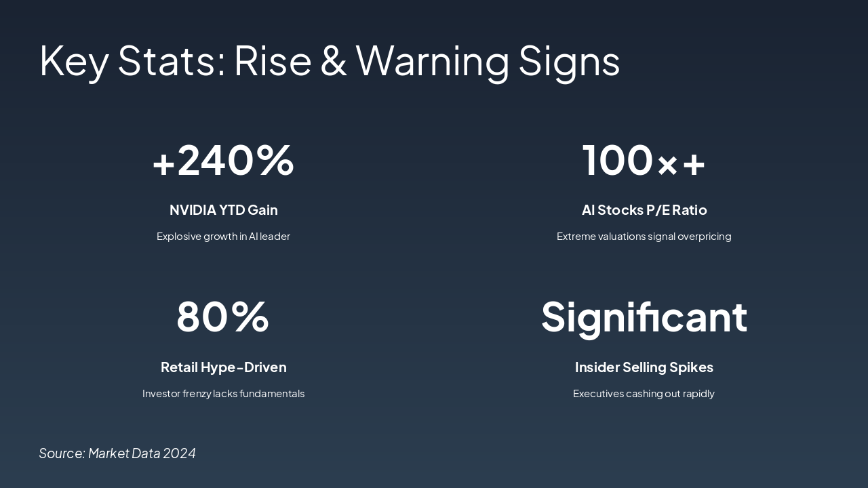Click the word "Source:" in the footer
This screenshot has height=488, width=868.
click(62, 453)
